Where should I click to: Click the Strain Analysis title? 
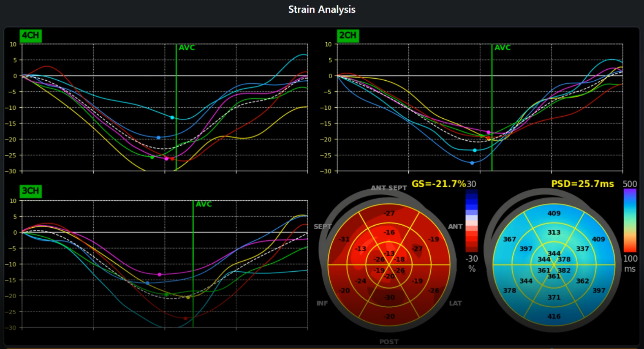pyautogui.click(x=322, y=9)
